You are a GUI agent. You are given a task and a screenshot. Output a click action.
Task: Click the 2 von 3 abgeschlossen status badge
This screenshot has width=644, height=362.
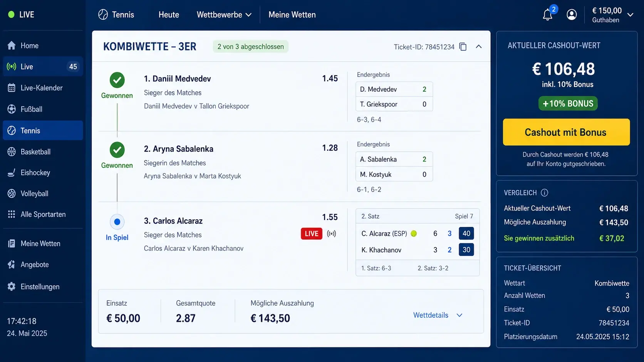click(x=250, y=47)
